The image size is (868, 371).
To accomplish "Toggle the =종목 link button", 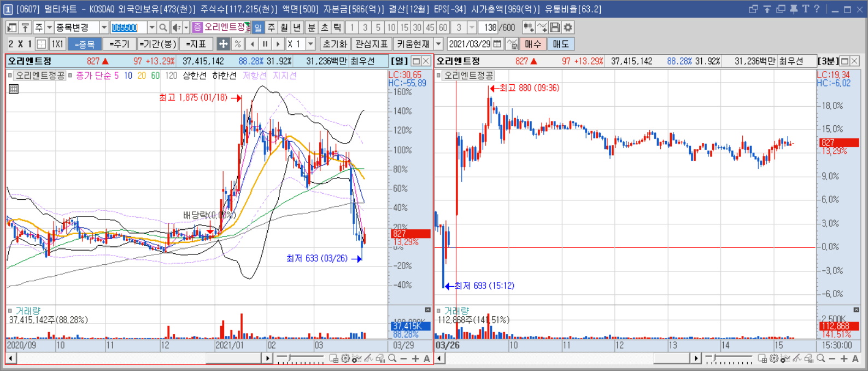I will point(85,44).
